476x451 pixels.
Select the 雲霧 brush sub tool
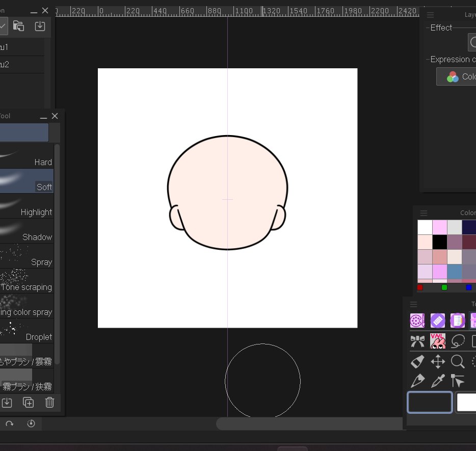[x=27, y=356]
